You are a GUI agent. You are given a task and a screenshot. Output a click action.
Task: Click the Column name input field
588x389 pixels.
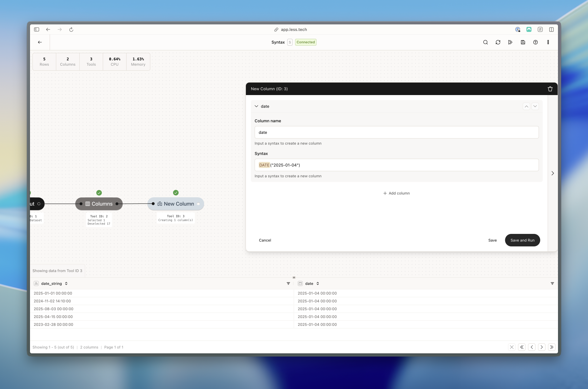click(x=396, y=132)
